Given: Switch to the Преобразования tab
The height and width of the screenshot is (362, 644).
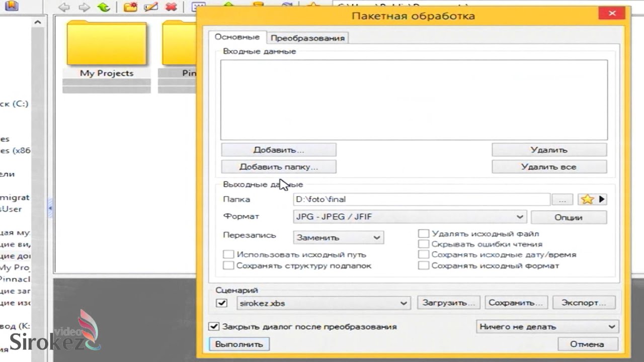Looking at the screenshot, I should click(x=307, y=38).
